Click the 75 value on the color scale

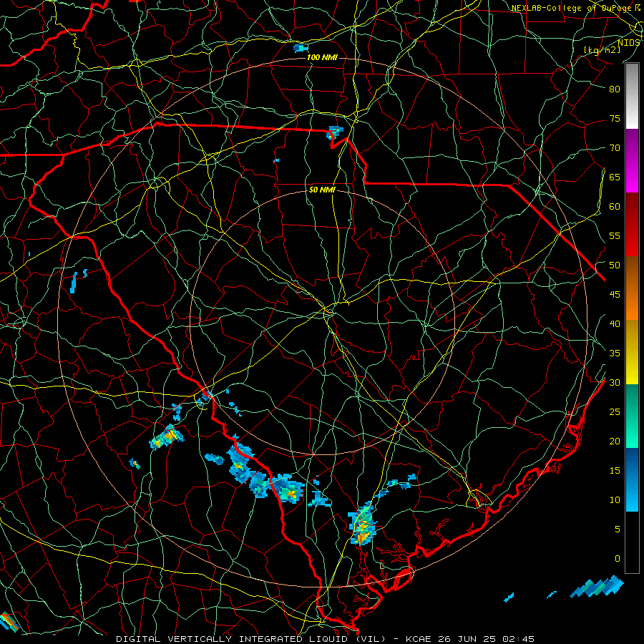coord(615,119)
